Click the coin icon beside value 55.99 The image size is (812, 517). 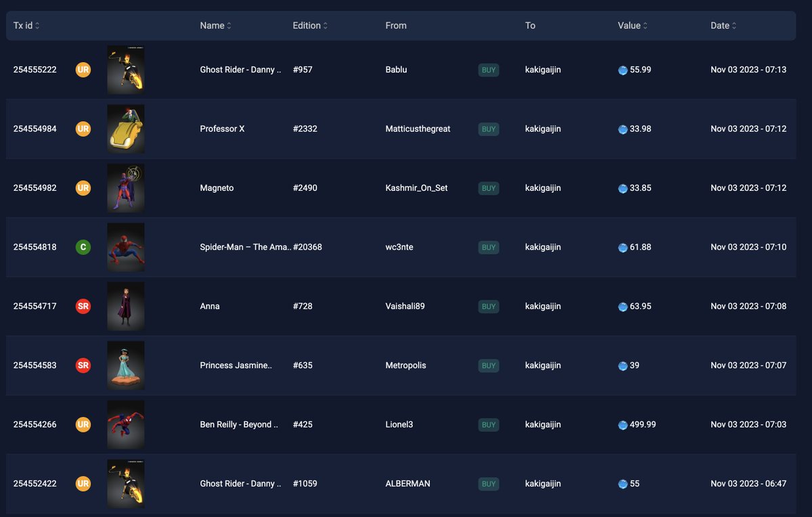tap(623, 70)
